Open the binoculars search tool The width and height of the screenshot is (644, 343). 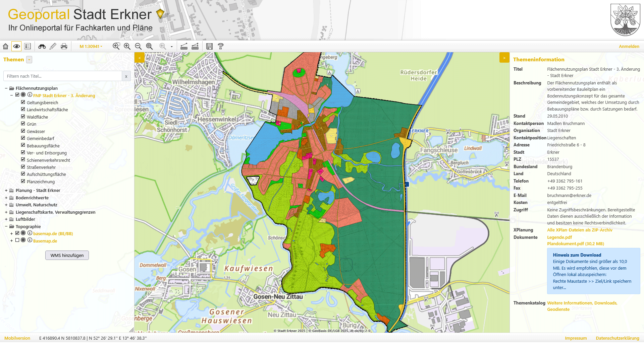[x=42, y=46]
